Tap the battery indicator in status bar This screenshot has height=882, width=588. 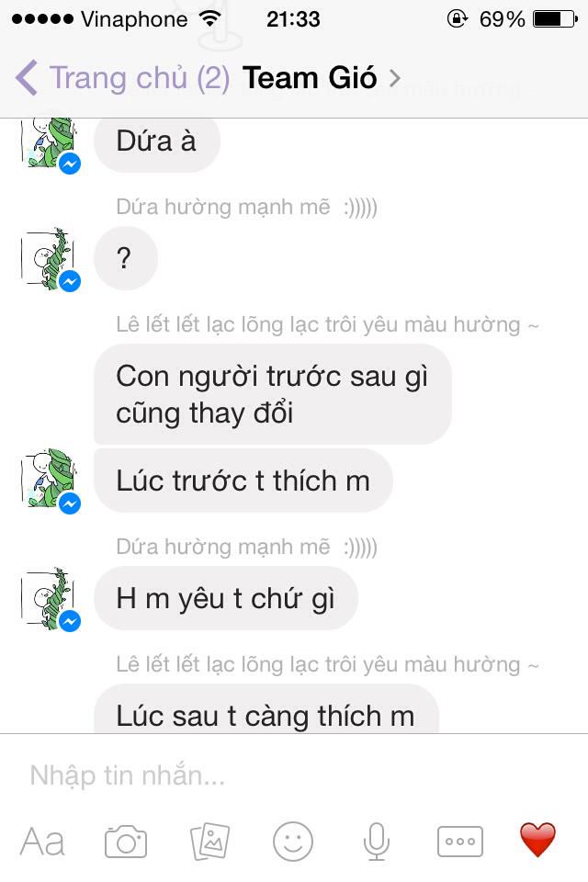555,19
